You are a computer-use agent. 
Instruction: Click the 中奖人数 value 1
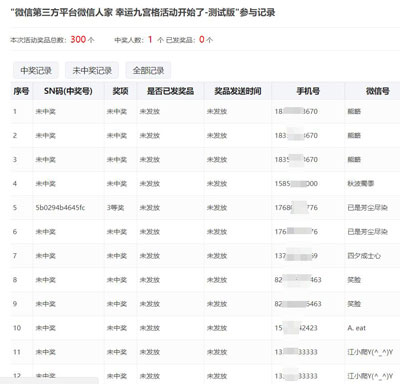(x=150, y=39)
